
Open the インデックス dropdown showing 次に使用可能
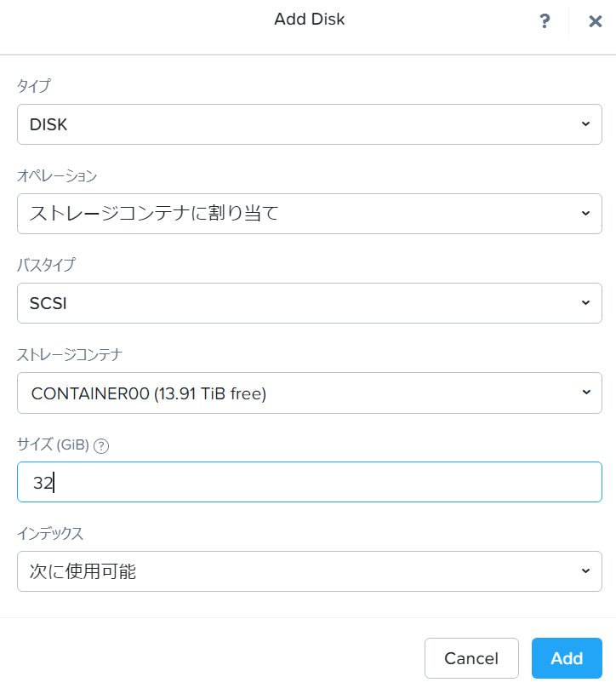306,571
